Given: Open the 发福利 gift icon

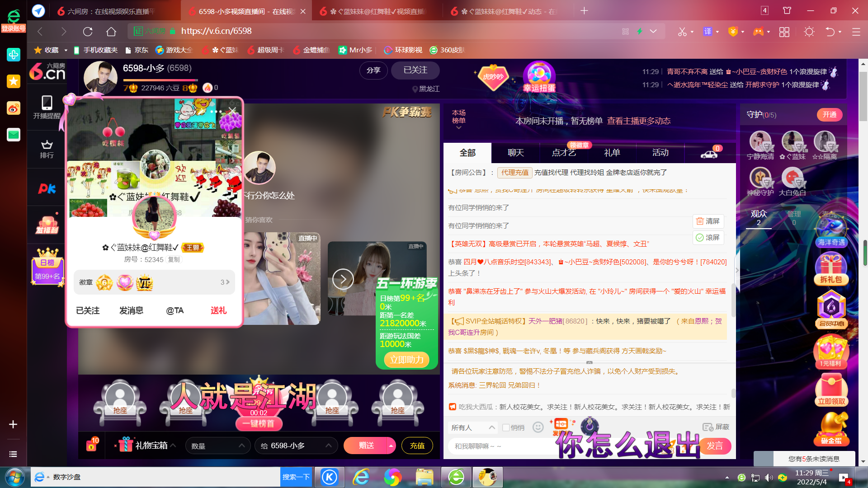Looking at the screenshot, I should tap(47, 225).
